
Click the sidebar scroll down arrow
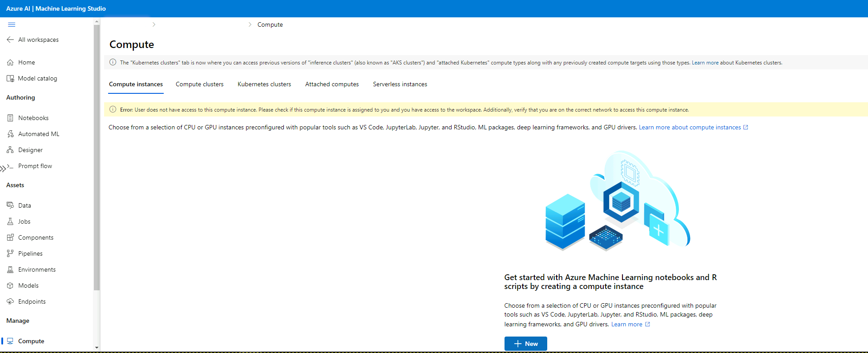[97, 348]
